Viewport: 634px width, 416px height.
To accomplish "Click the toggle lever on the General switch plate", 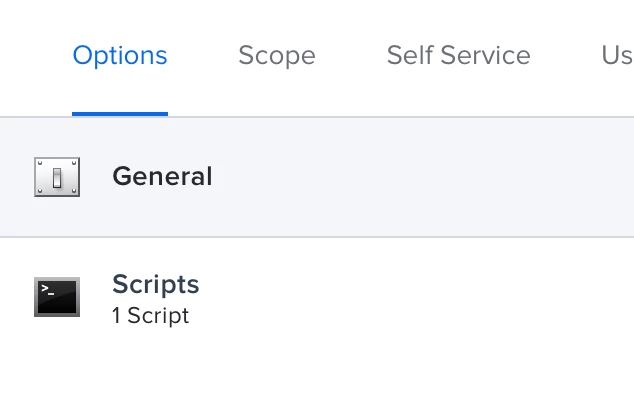I will pos(57,178).
